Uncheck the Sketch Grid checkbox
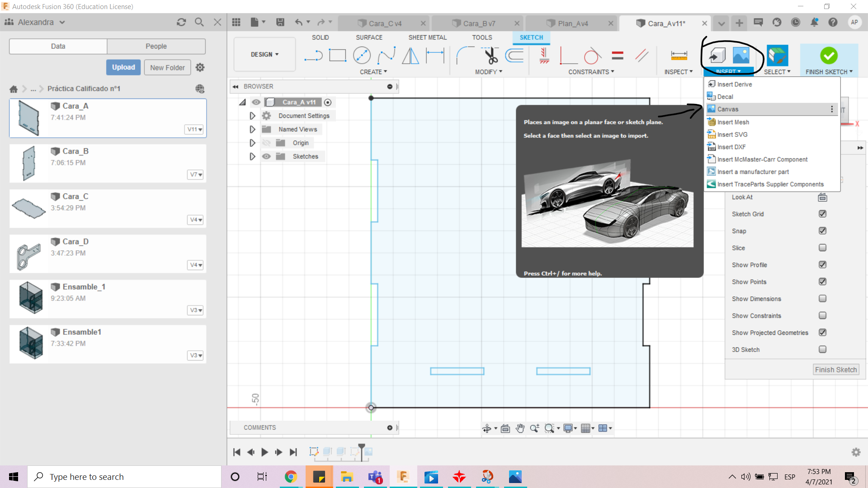 [822, 214]
